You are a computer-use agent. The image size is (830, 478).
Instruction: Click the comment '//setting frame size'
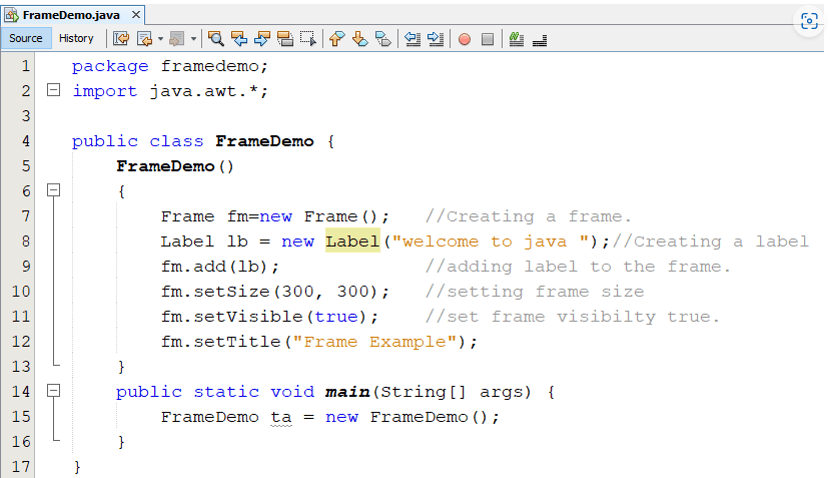pyautogui.click(x=535, y=292)
